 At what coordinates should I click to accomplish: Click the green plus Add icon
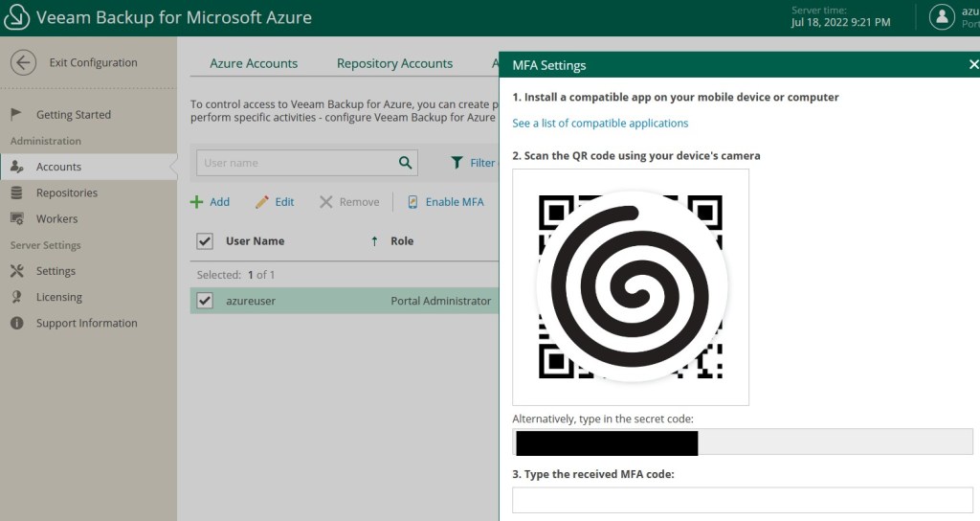pyautogui.click(x=196, y=202)
